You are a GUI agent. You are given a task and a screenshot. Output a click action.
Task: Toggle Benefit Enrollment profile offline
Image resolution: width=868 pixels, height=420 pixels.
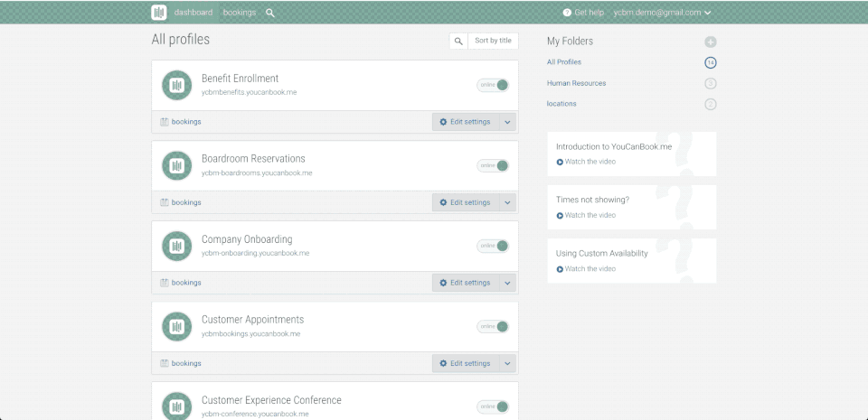click(x=494, y=85)
